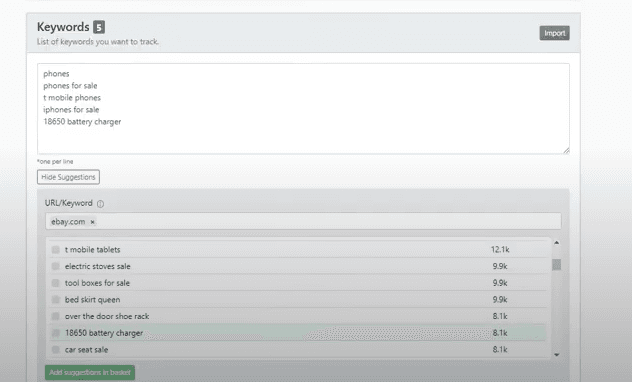Click the suggestions list scroll-down arrow
Viewport: 632px width, 382px height.
(x=557, y=355)
